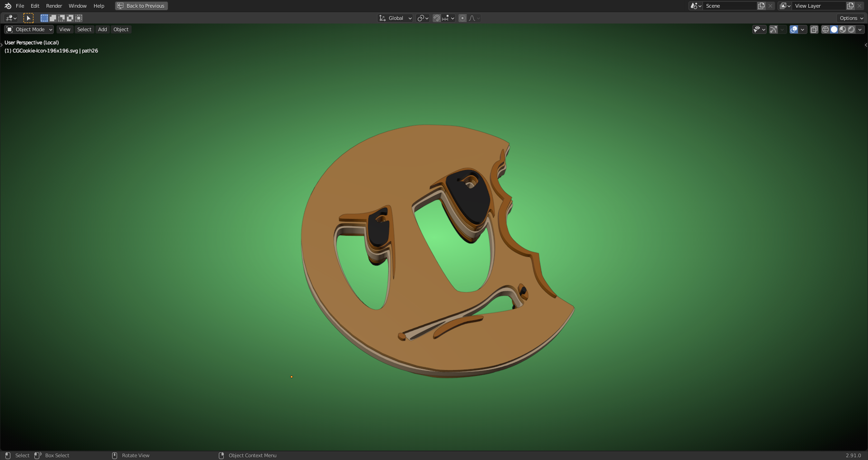Open the snapping element options dropdown

[x=448, y=18]
